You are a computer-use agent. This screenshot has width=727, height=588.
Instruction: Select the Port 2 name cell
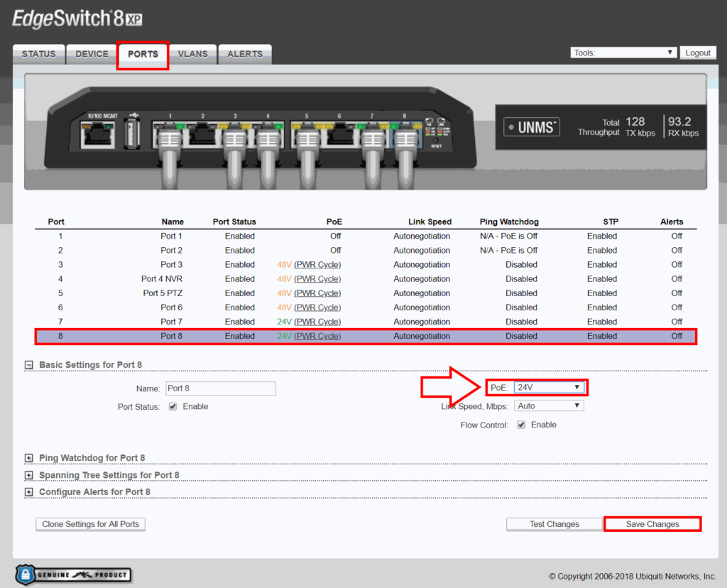coord(172,251)
